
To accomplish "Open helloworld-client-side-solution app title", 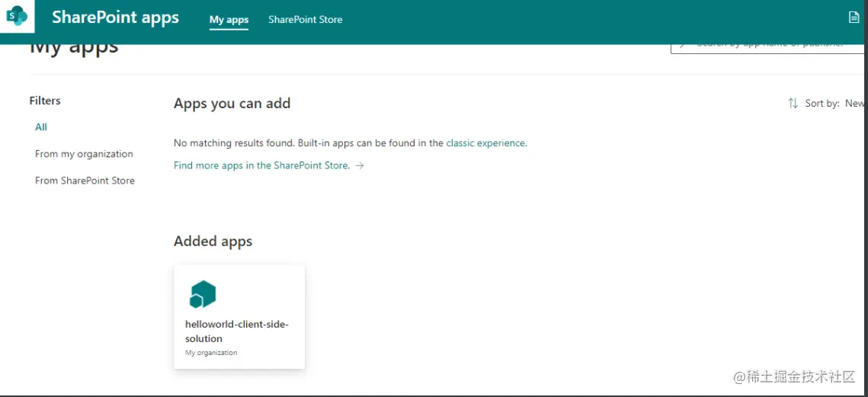I will [237, 331].
